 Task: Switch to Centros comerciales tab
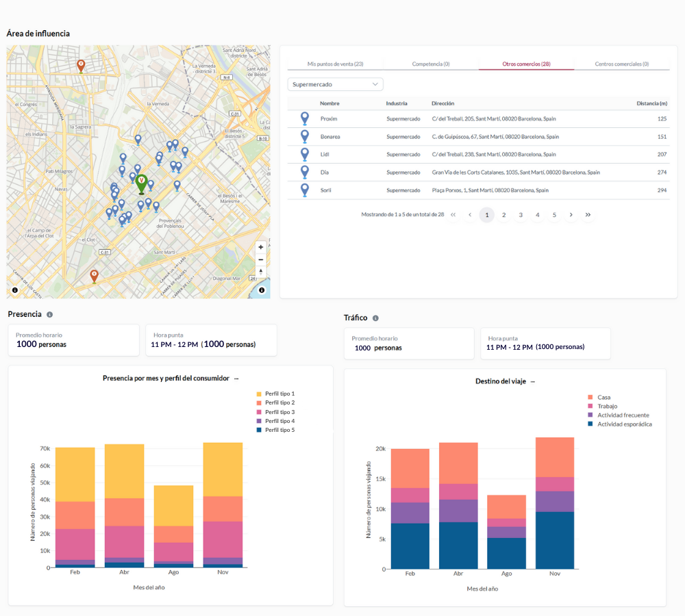(x=621, y=64)
